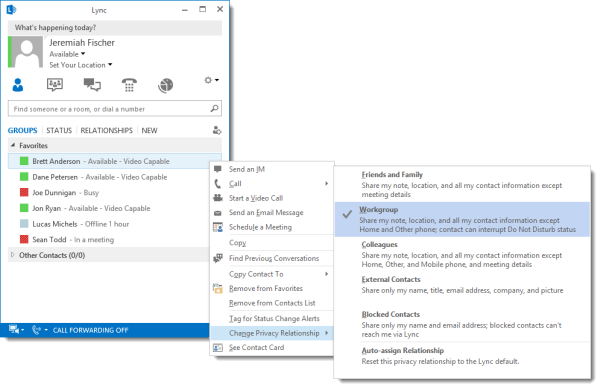600x388 pixels.
Task: Open the Phone dial pad view
Action: click(x=129, y=85)
